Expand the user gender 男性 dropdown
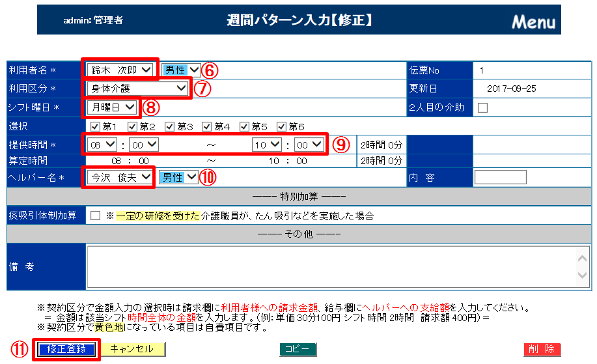Screen dimensions: 597x364 tap(181, 70)
